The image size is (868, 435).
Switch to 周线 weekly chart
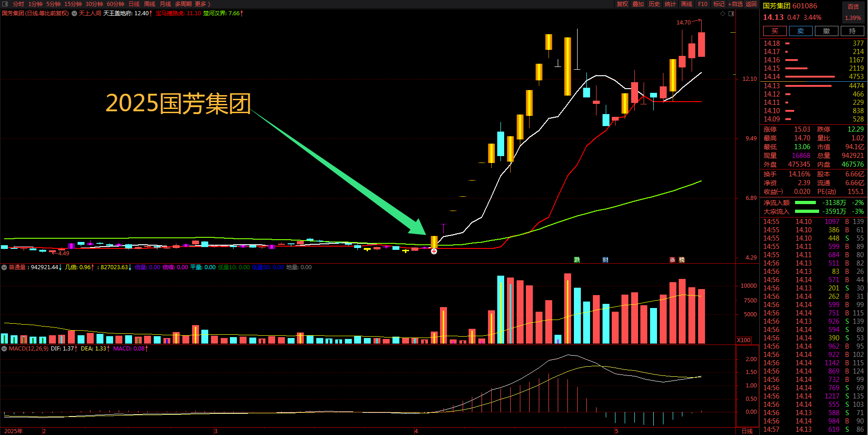pos(150,4)
